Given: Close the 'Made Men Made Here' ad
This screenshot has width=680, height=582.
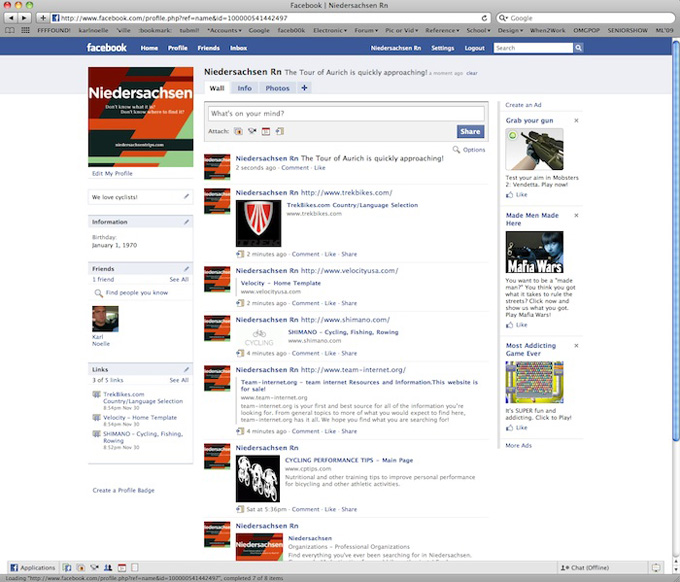Looking at the screenshot, I should click(576, 216).
